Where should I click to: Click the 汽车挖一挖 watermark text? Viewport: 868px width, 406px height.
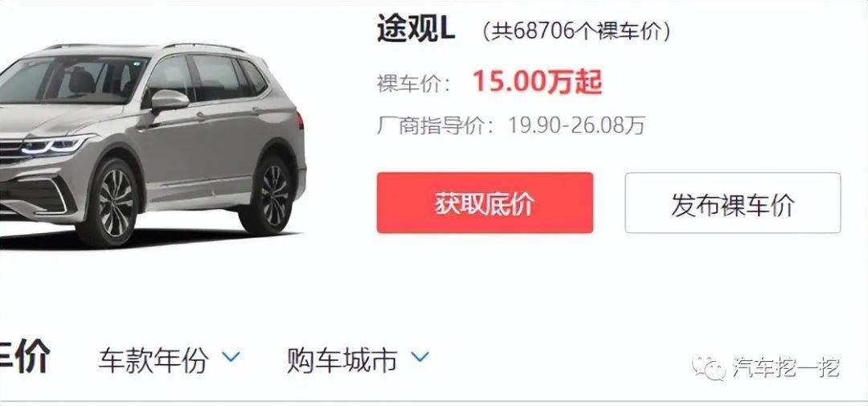coord(787,367)
